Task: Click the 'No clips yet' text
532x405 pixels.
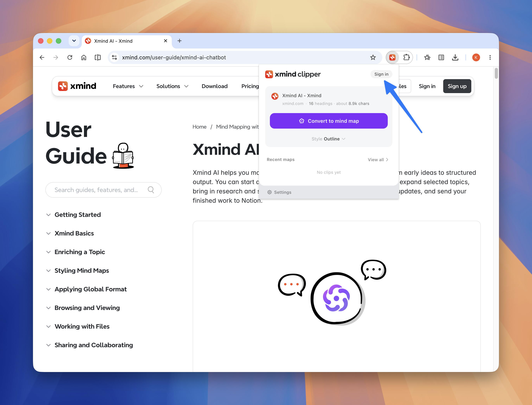Action: coord(329,172)
